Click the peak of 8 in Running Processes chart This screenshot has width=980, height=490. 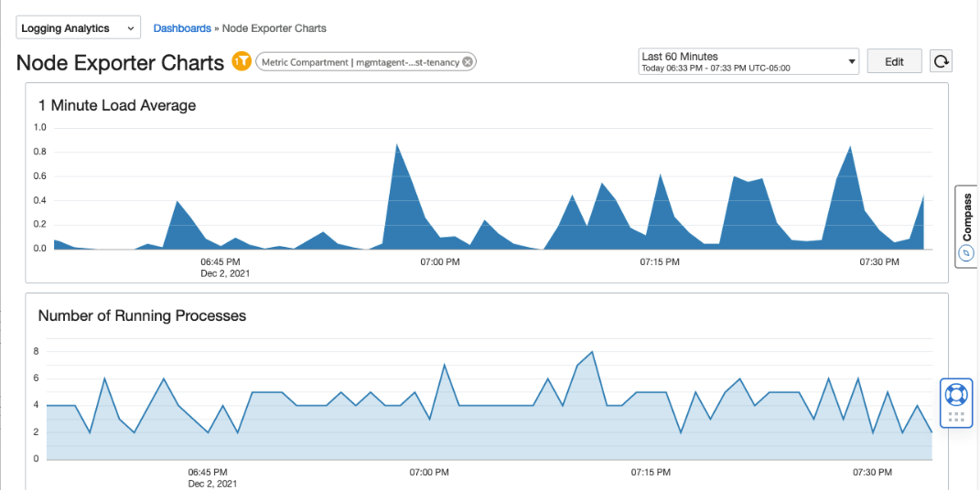click(x=591, y=351)
